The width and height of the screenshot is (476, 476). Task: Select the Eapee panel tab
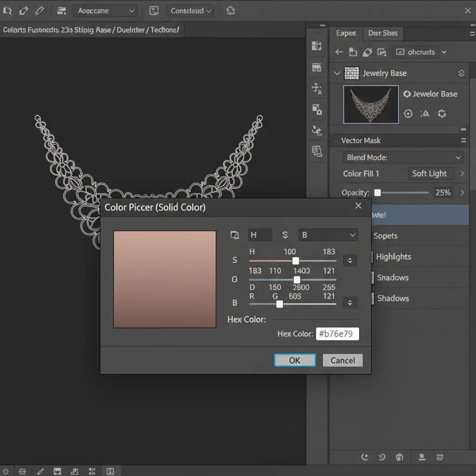346,33
